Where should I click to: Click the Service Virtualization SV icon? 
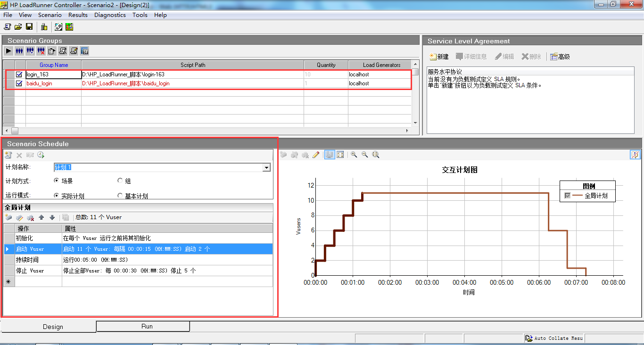pos(85,51)
